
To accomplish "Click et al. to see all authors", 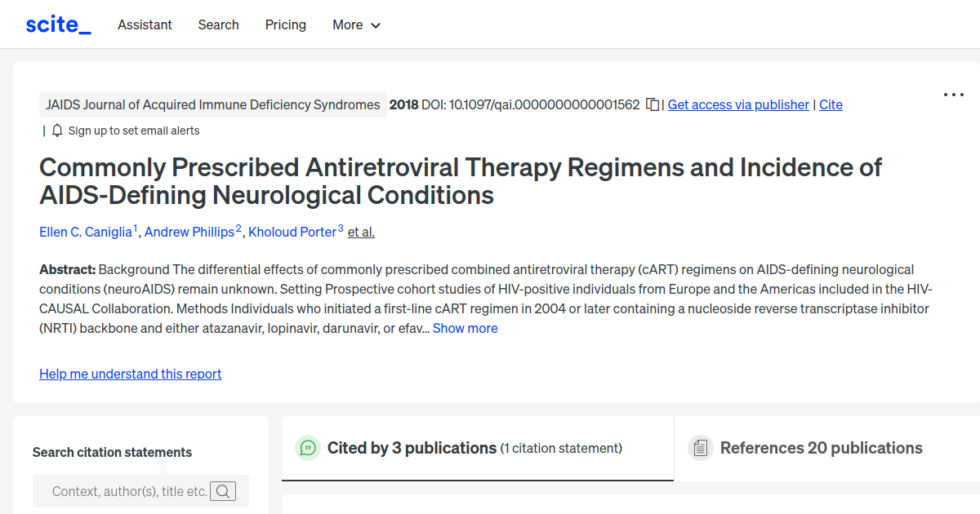I will [360, 232].
